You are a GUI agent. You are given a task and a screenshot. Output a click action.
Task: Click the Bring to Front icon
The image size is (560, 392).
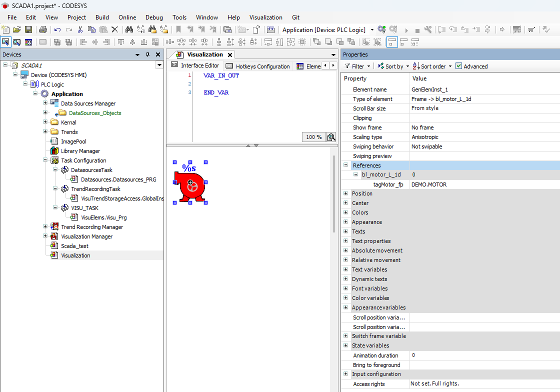[x=317, y=42]
